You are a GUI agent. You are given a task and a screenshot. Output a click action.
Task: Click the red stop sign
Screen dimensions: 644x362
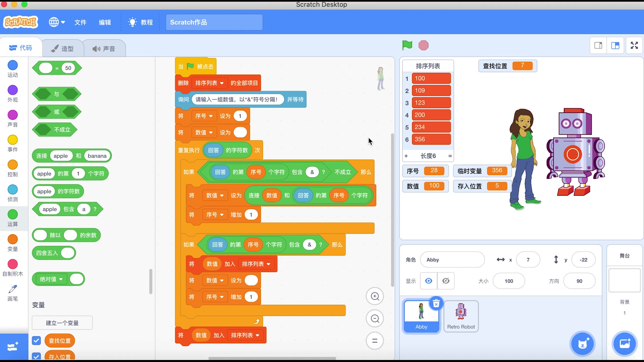coord(423,45)
